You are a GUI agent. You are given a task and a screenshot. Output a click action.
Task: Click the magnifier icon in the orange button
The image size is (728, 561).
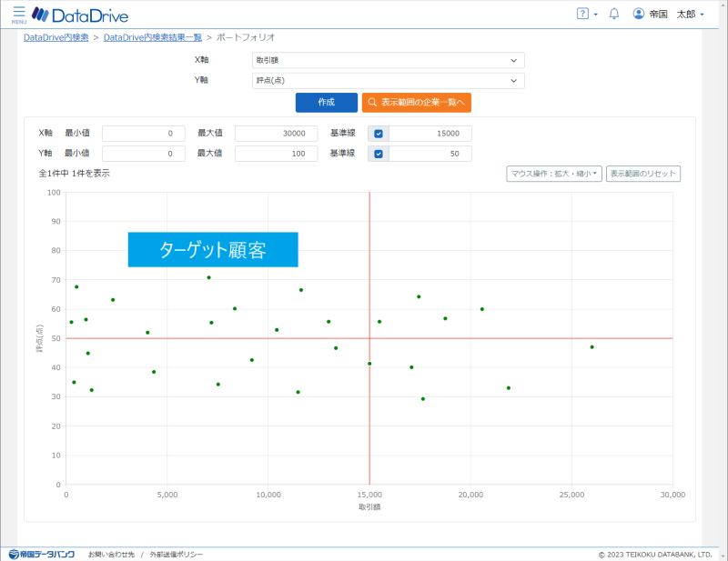click(372, 102)
